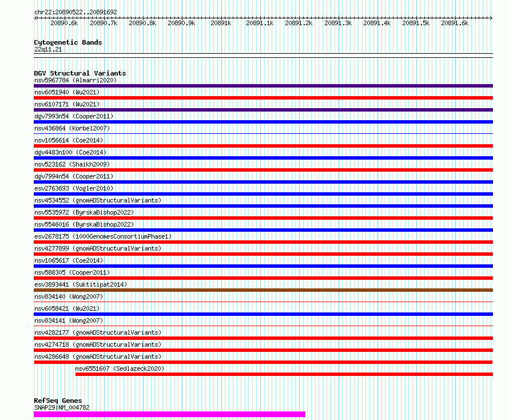Open nsv4277899 (gnomADStructuralVariants) label
The image size is (509, 420).
pyautogui.click(x=98, y=248)
